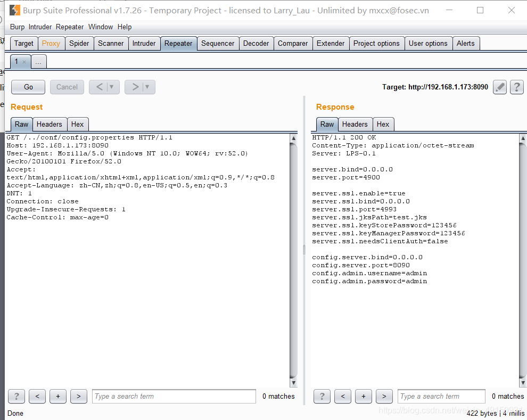Click response search previous < button
Screen dimensions: 527x420
point(343,396)
